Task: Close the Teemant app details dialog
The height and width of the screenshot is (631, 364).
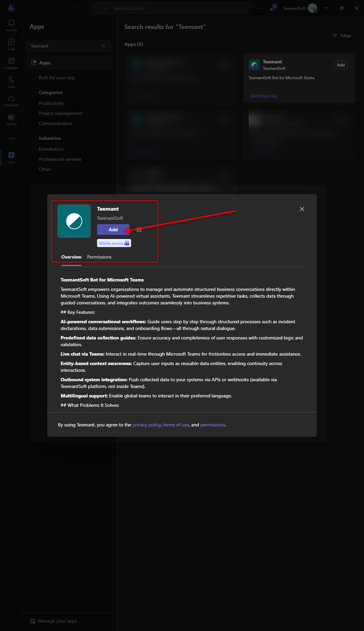Action: tap(302, 209)
